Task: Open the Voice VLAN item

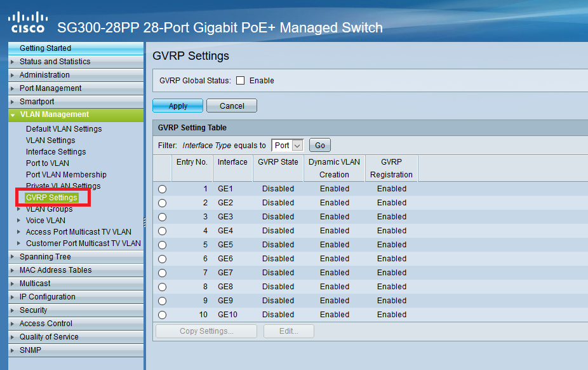Action: 45,220
